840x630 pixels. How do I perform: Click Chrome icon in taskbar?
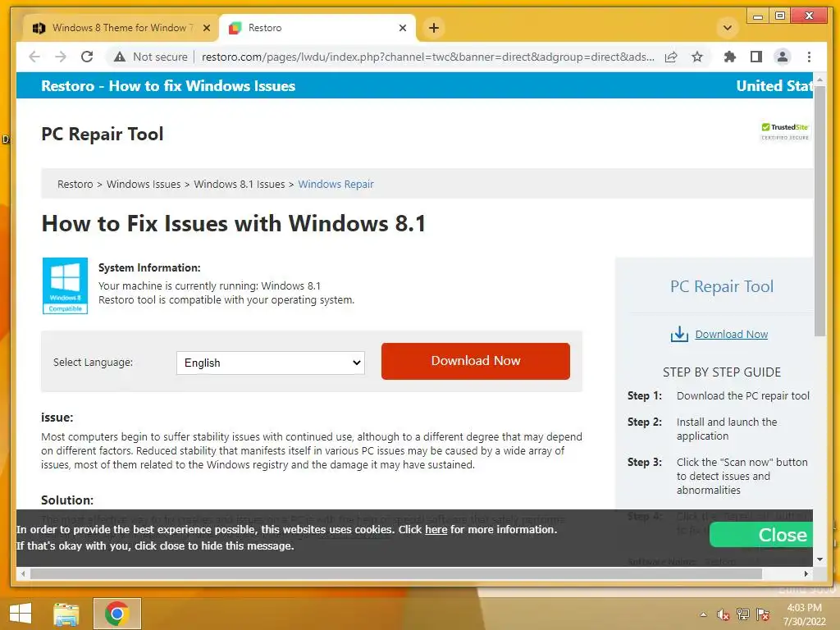[x=116, y=614]
